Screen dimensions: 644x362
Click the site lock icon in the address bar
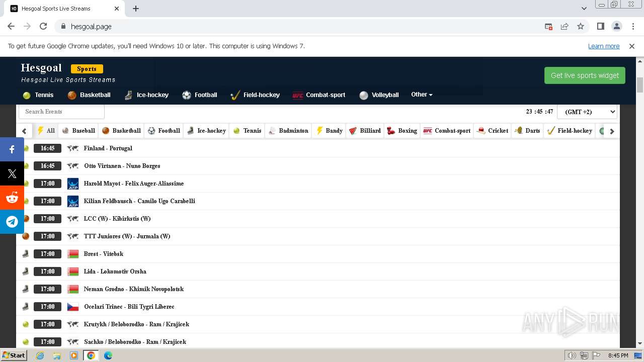pyautogui.click(x=63, y=26)
